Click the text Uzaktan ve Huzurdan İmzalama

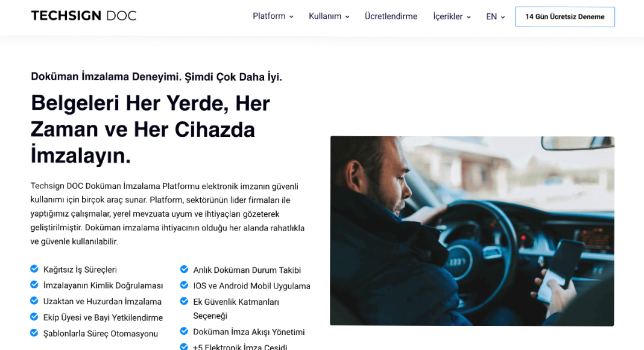click(x=103, y=302)
